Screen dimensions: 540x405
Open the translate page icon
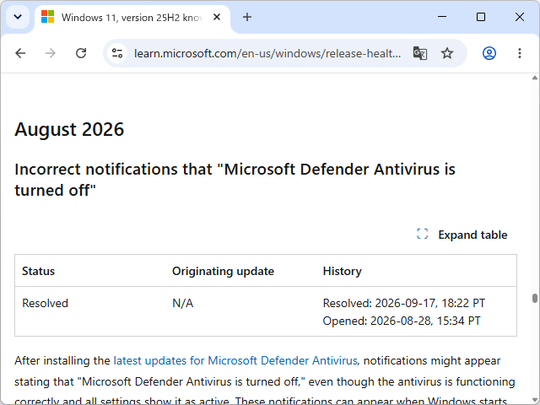[x=420, y=53]
